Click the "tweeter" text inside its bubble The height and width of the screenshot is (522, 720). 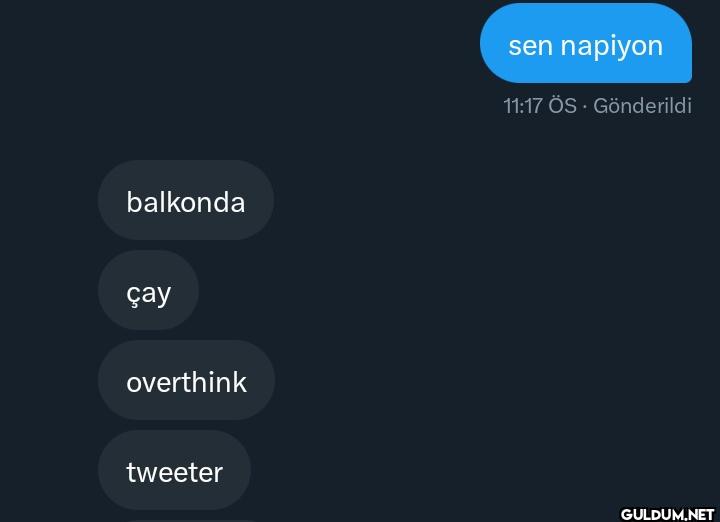coord(174,472)
